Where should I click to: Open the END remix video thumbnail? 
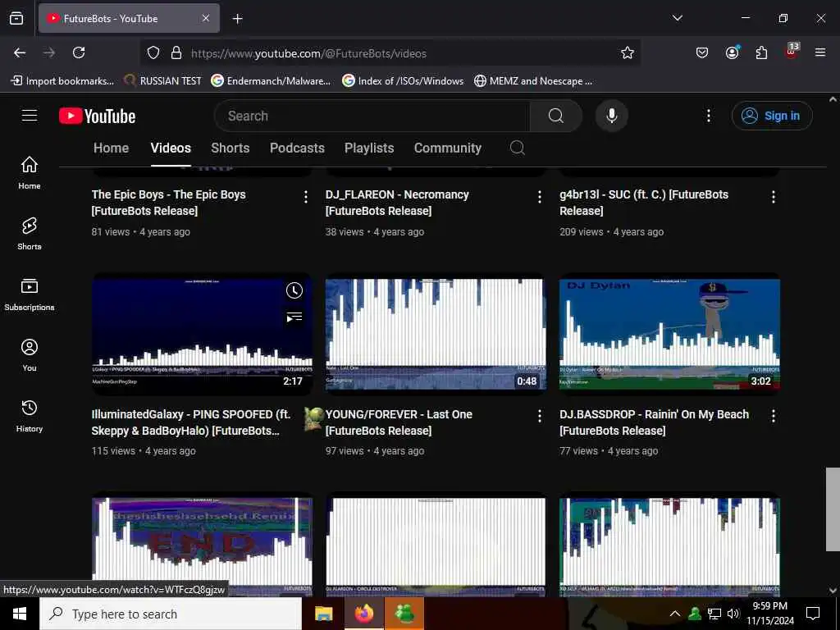pos(202,545)
